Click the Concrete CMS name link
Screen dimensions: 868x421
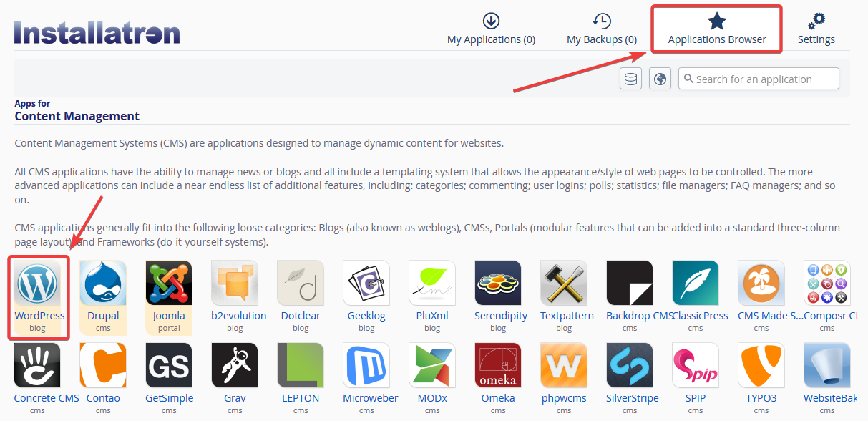point(47,398)
